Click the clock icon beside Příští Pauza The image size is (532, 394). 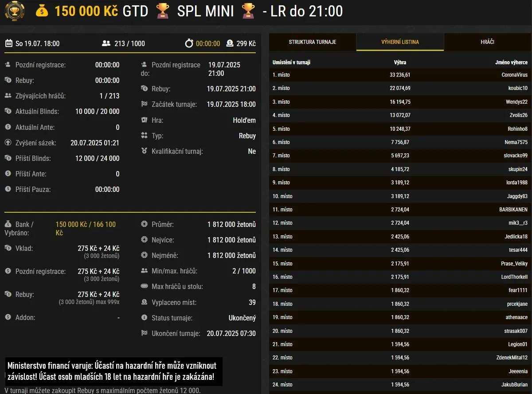(x=8, y=189)
